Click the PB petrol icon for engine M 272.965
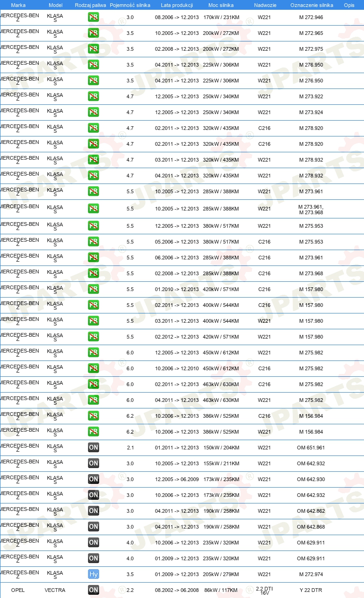The image size is (364, 598). (x=94, y=33)
